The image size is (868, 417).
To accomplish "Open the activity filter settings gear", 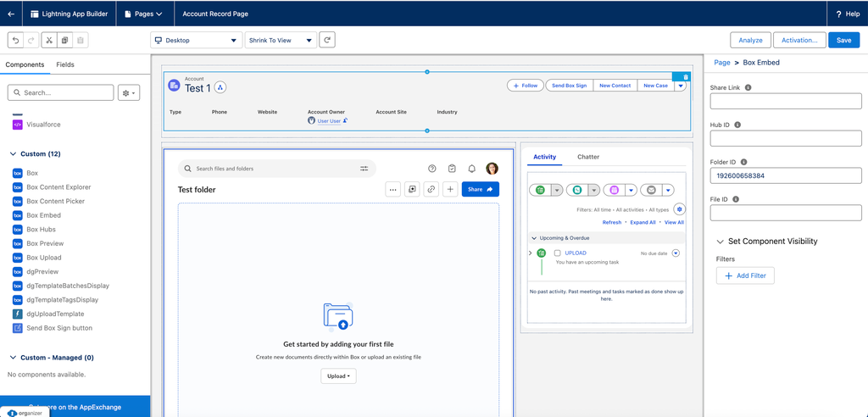I will point(679,209).
